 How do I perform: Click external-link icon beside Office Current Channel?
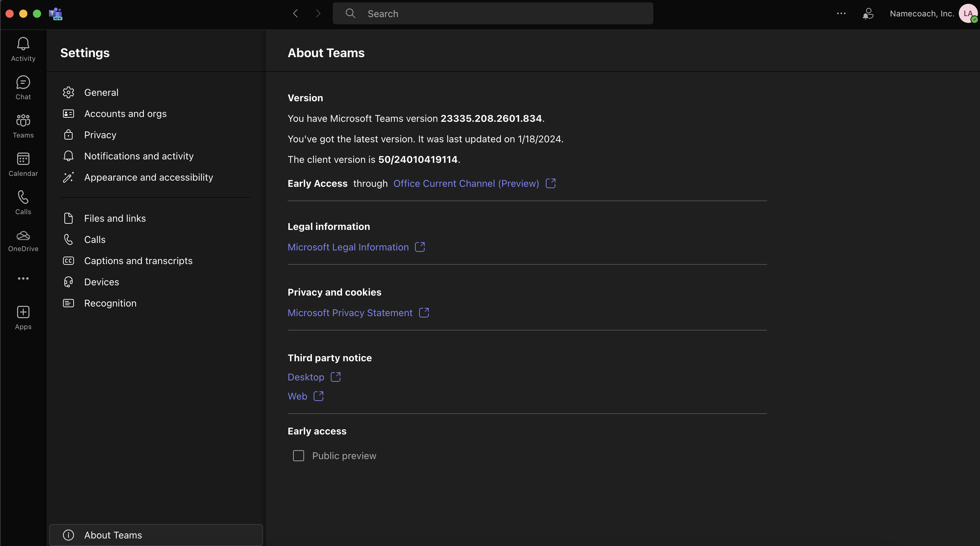click(551, 183)
